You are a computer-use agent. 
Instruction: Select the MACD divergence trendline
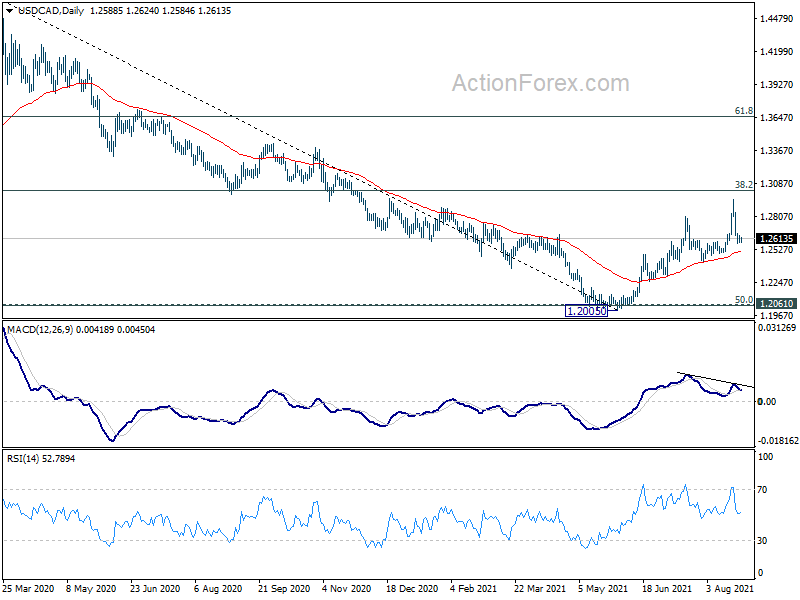coord(715,380)
